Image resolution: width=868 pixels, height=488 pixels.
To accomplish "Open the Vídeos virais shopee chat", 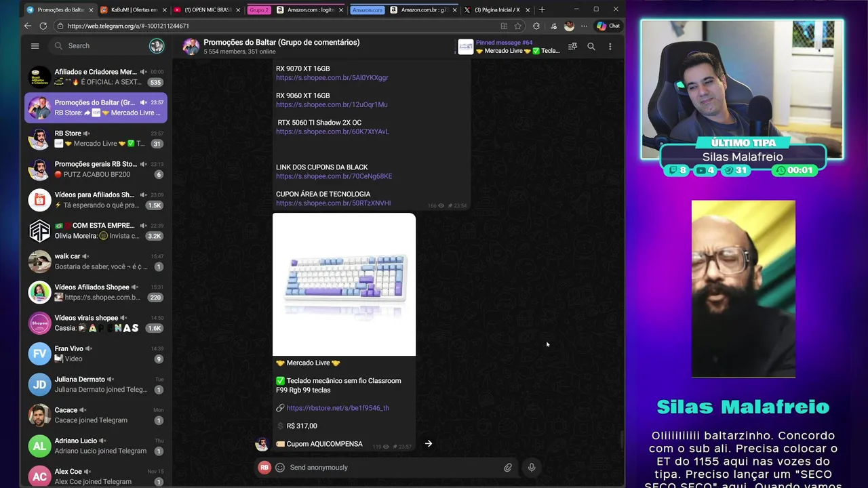I will point(96,323).
